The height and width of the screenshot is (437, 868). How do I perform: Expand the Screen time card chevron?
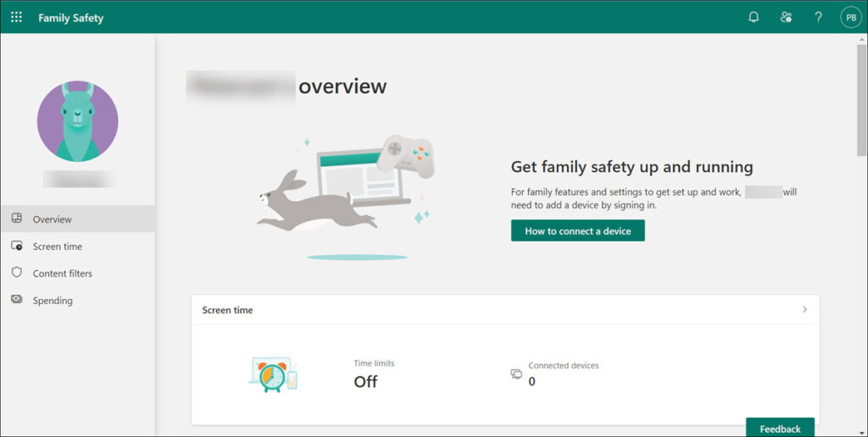coord(804,310)
